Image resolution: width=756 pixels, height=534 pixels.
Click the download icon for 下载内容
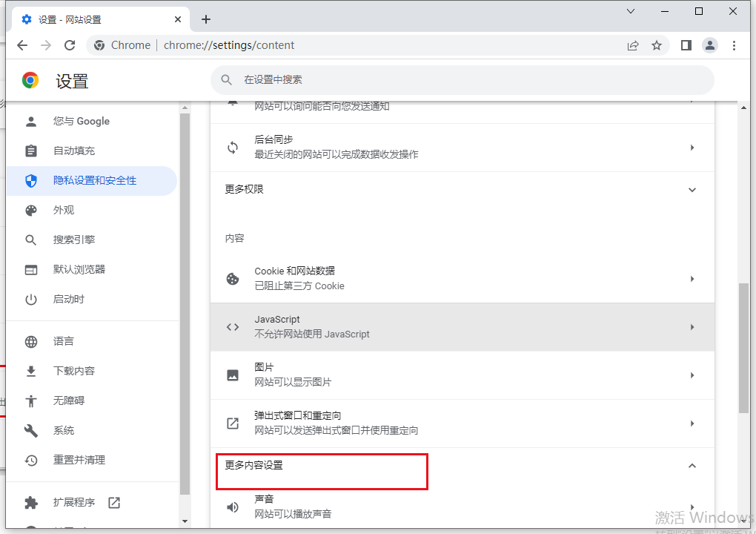click(31, 371)
